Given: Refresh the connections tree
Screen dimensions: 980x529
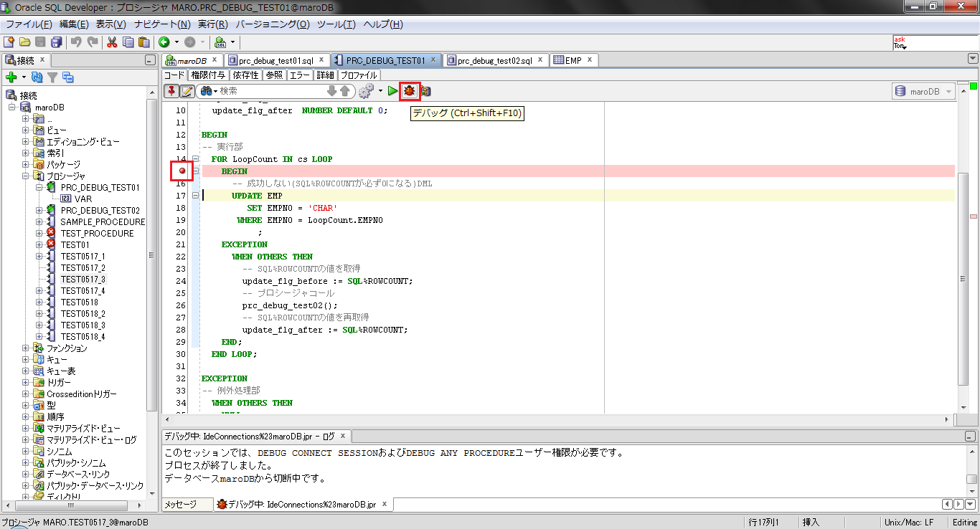Looking at the screenshot, I should click(x=37, y=77).
